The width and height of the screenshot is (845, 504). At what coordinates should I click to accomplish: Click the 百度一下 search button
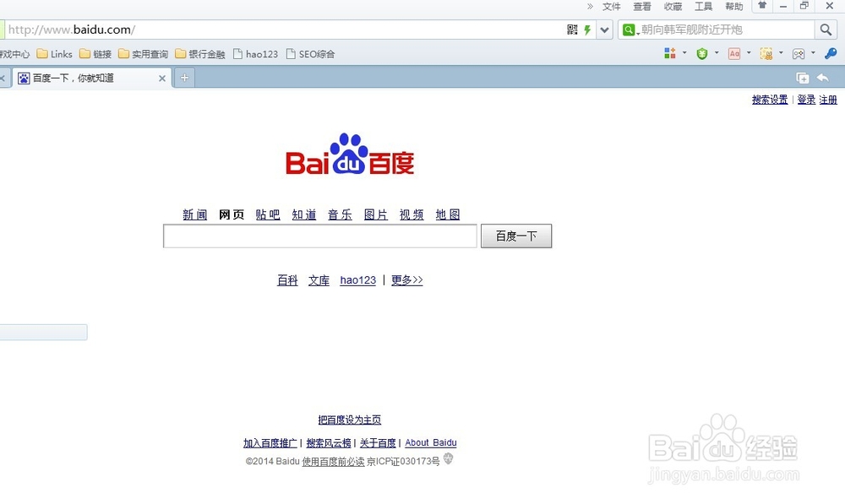515,236
